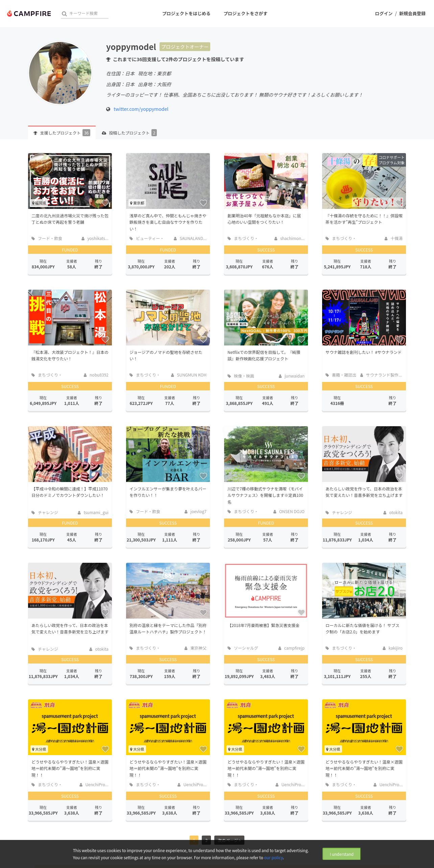Go to pagination page 2
434x868 pixels.
206,840
